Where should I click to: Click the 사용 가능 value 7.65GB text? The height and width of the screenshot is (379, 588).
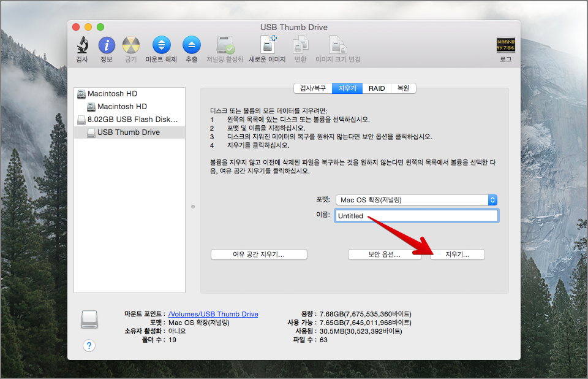pos(365,323)
